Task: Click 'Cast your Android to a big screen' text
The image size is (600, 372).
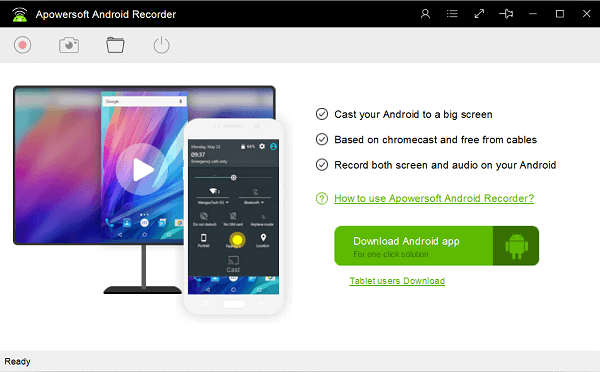Action: 413,114
